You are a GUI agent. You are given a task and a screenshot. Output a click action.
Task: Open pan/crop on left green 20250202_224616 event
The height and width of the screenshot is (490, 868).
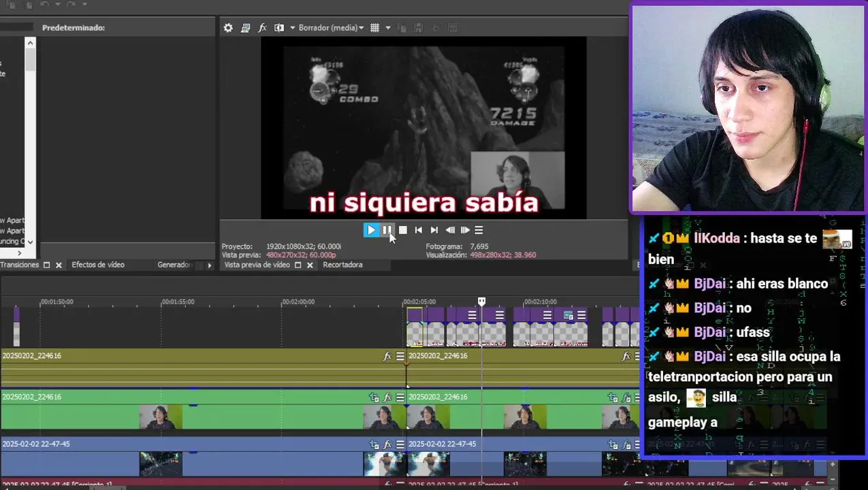[374, 397]
